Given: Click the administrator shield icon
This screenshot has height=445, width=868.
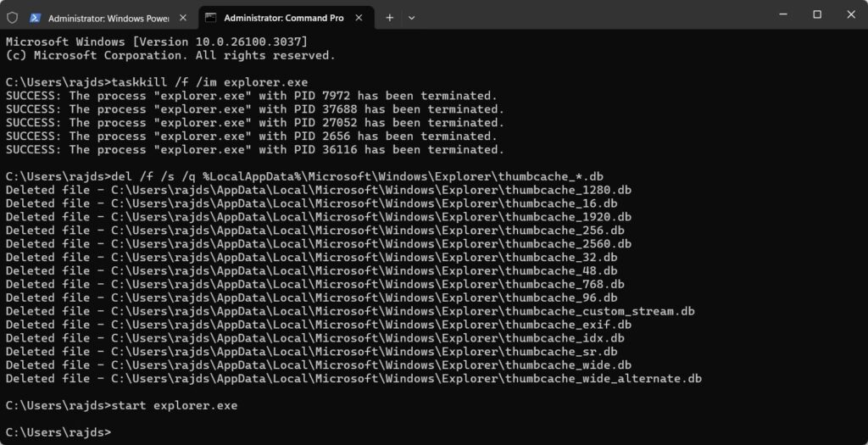Looking at the screenshot, I should (x=13, y=17).
